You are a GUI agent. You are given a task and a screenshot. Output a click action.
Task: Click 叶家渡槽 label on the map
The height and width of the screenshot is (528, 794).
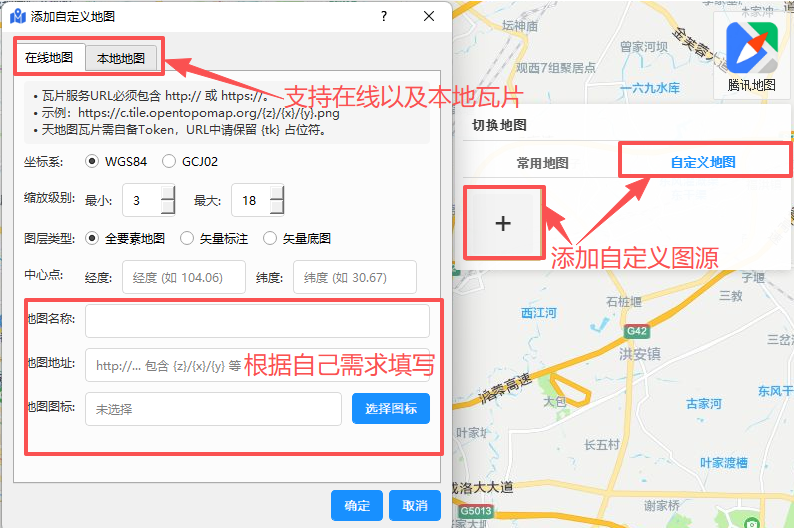pyautogui.click(x=724, y=462)
